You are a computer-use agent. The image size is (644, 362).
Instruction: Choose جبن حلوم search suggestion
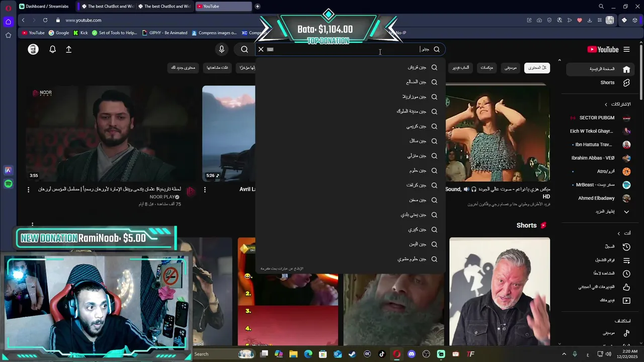tap(351, 170)
